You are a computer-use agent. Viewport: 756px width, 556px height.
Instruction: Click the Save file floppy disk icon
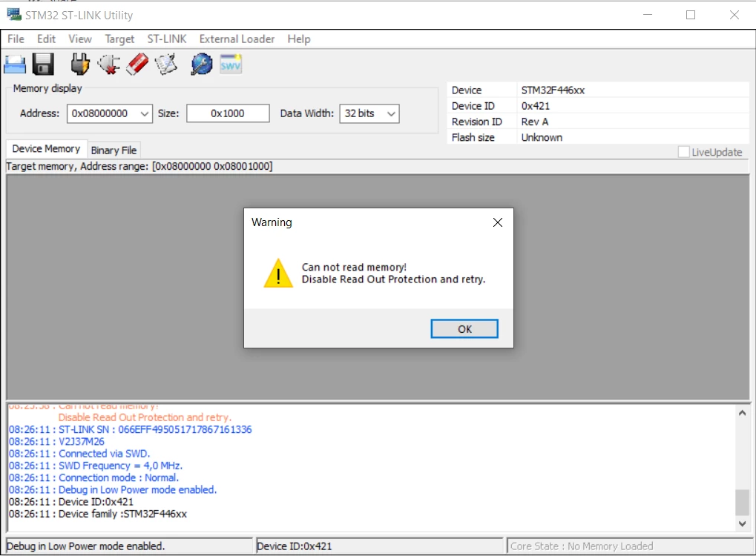(x=43, y=64)
